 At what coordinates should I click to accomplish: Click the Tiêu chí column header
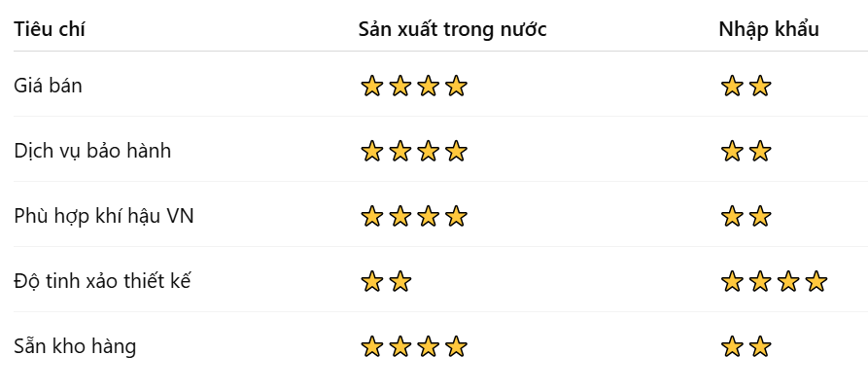[x=50, y=29]
